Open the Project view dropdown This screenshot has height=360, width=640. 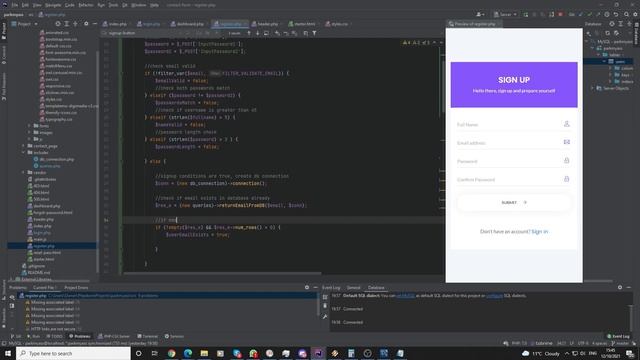(25, 24)
